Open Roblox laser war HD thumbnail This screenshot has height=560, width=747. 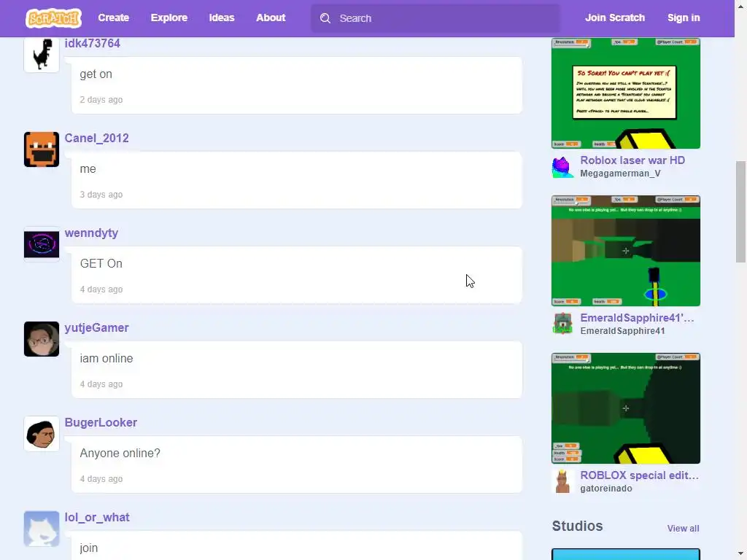[x=625, y=93]
